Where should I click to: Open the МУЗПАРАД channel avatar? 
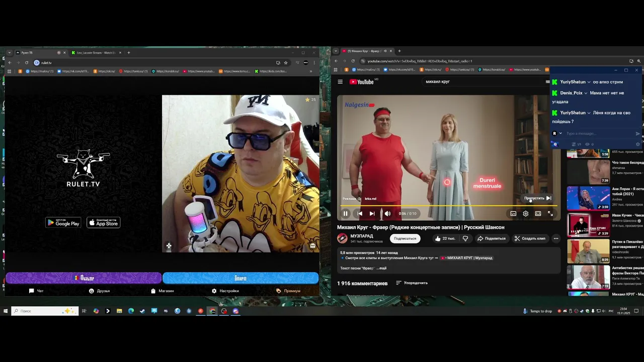coord(342,238)
